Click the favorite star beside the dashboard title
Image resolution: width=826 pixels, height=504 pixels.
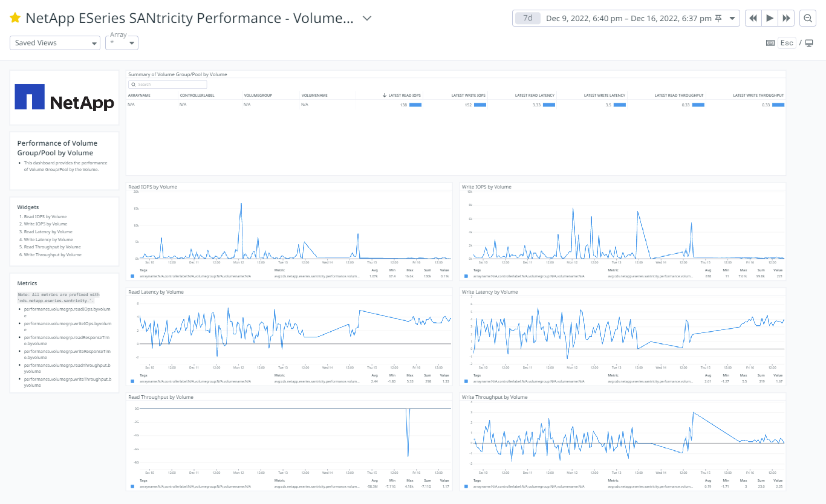click(x=15, y=18)
